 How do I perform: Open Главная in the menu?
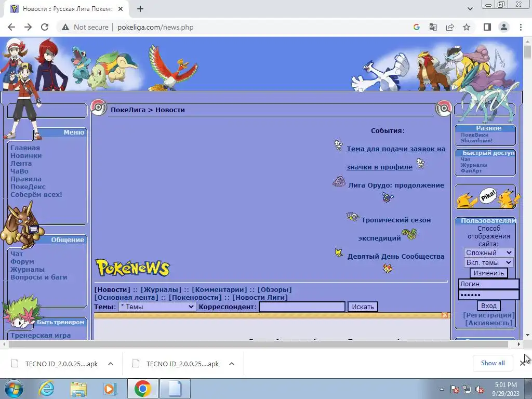25,148
